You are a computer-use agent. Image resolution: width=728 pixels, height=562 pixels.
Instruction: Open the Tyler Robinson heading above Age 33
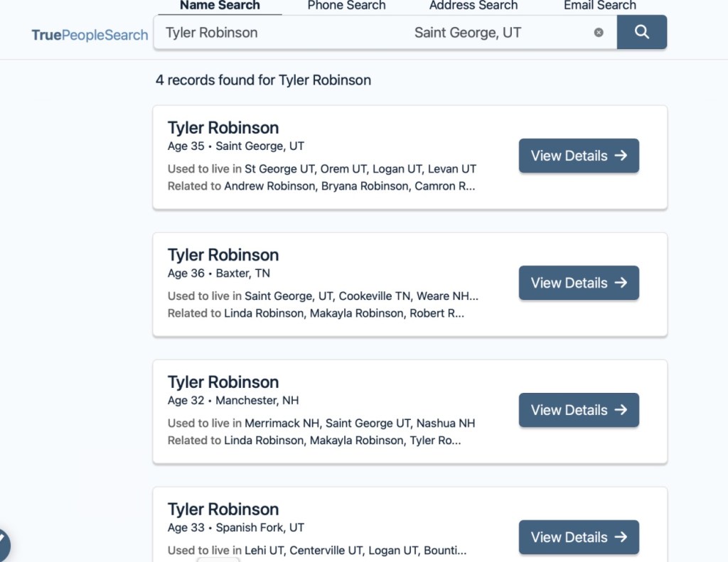[223, 509]
